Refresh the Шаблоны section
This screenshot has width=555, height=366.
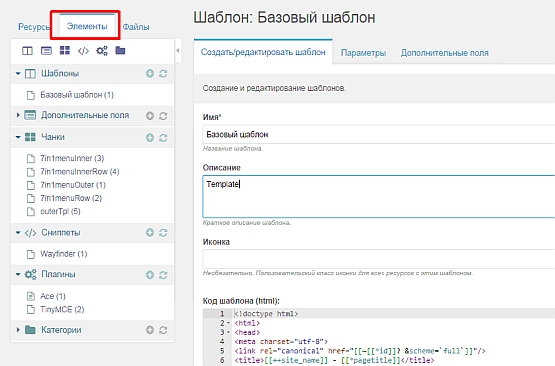[x=163, y=74]
